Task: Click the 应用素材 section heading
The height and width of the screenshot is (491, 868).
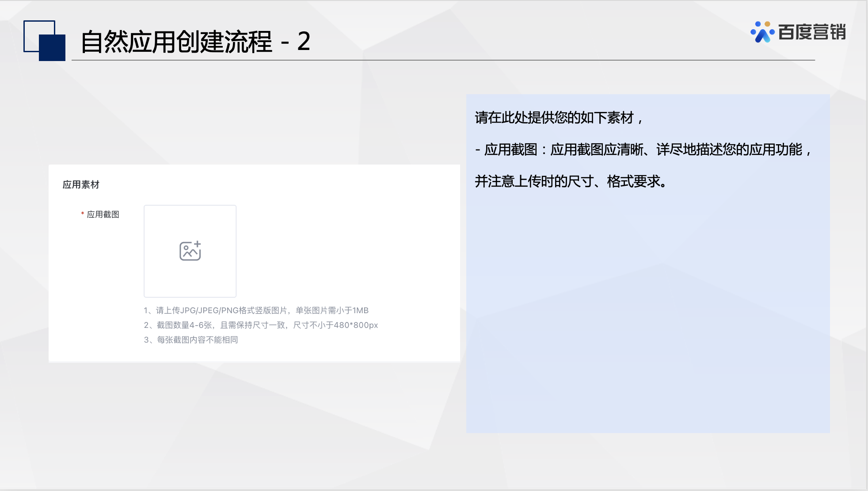Action: [81, 184]
